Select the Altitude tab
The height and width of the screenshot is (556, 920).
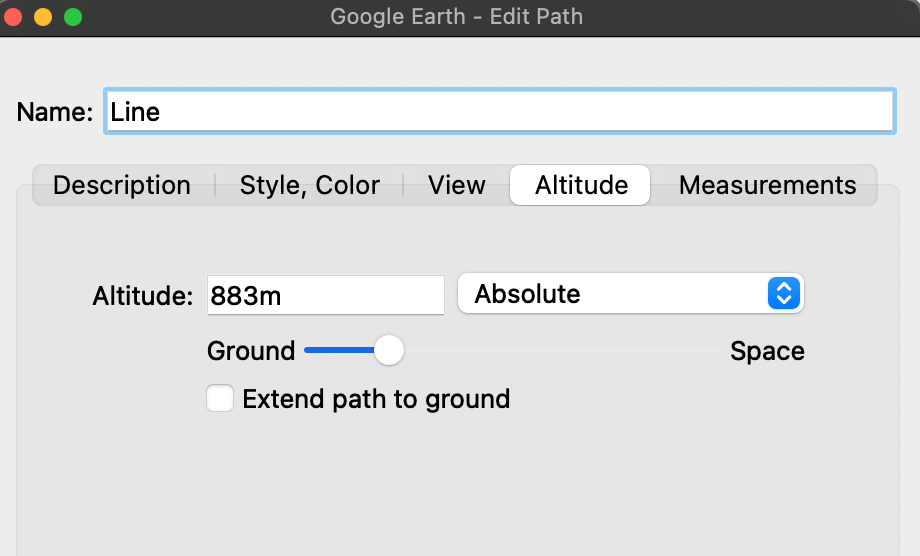tap(580, 185)
